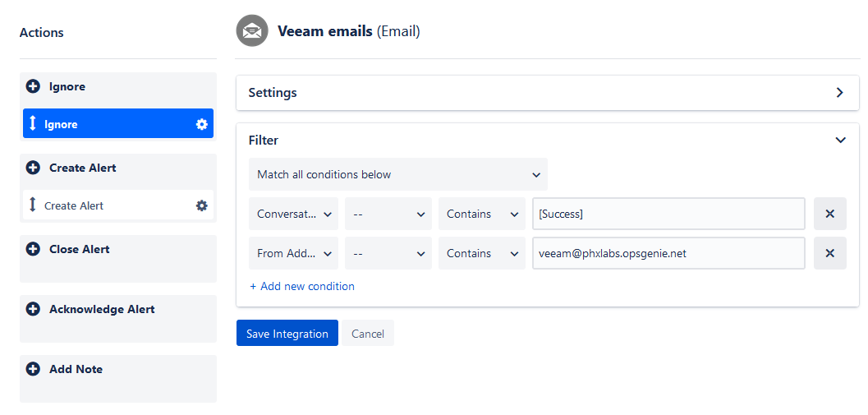Open the Match all conditions below dropdown

[x=398, y=174]
